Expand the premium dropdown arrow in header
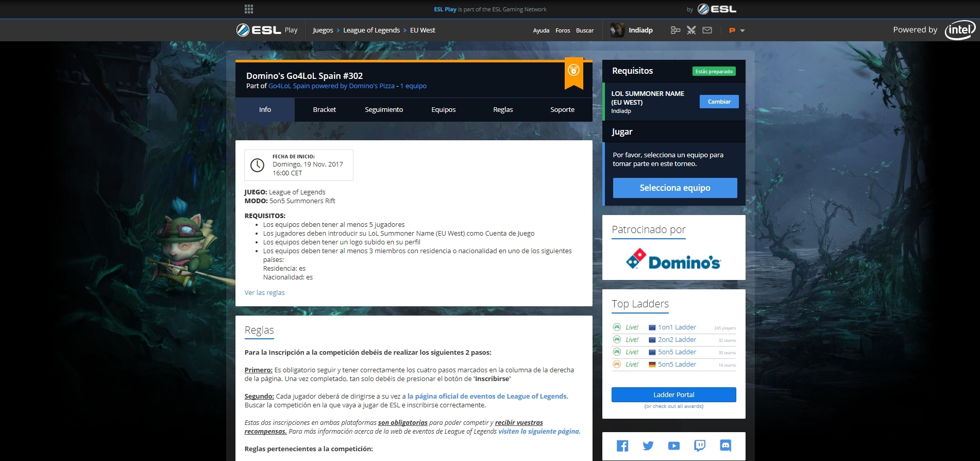This screenshot has width=980, height=461. pyautogui.click(x=742, y=31)
